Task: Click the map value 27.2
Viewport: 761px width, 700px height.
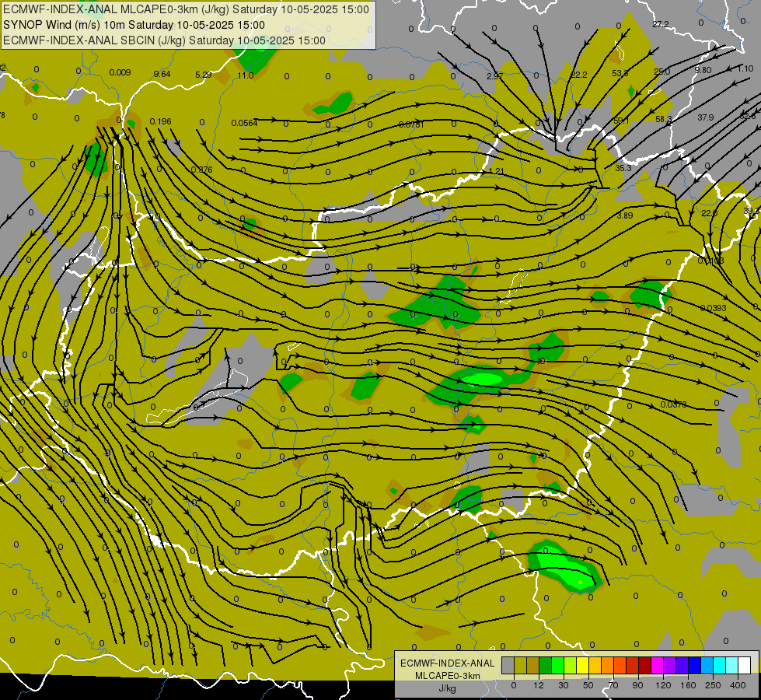Action: (x=661, y=24)
